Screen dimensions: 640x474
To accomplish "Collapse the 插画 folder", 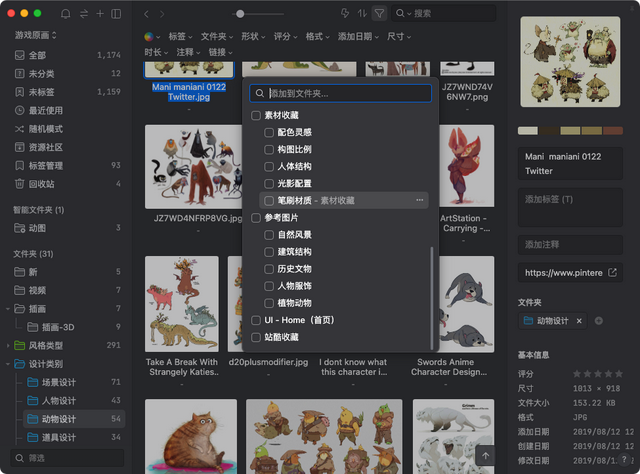I will [8, 309].
